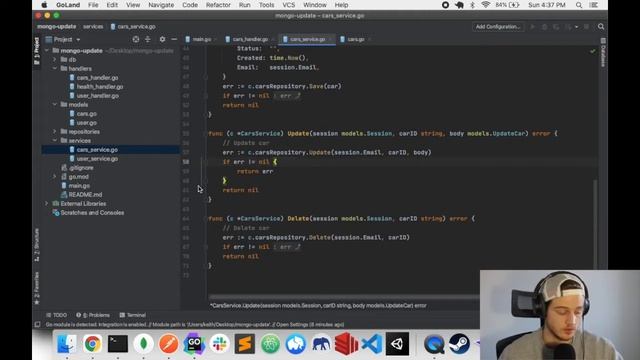This screenshot has width=640, height=360.
Task: Expand the go.mod tree node
Action: [55, 177]
